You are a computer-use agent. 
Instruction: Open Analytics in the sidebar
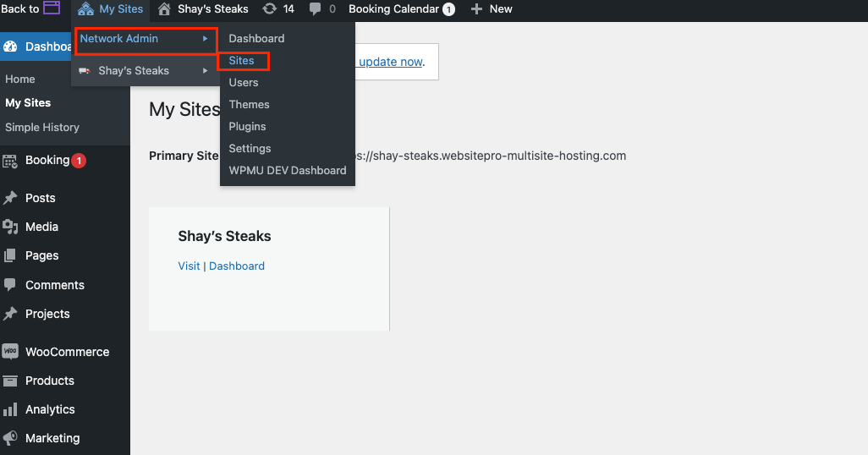pyautogui.click(x=50, y=409)
